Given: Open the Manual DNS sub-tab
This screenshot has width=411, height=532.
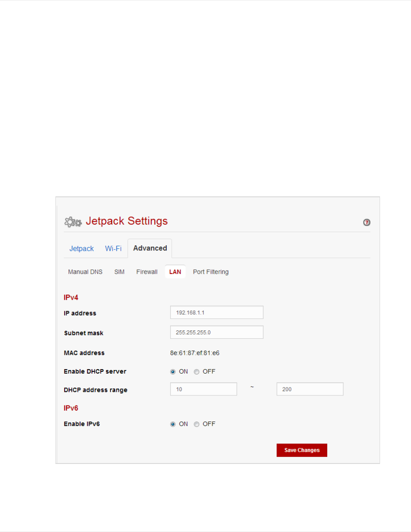Looking at the screenshot, I should point(85,272).
